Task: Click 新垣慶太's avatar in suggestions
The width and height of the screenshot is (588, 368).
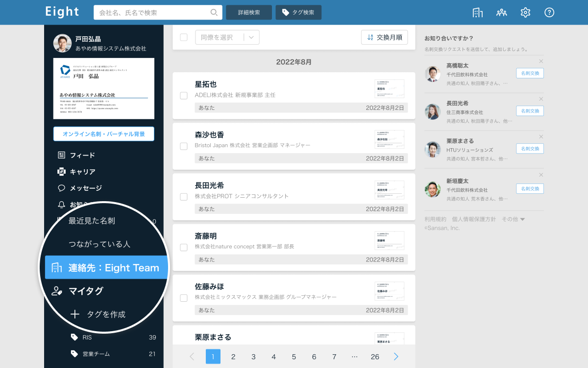Action: [433, 189]
